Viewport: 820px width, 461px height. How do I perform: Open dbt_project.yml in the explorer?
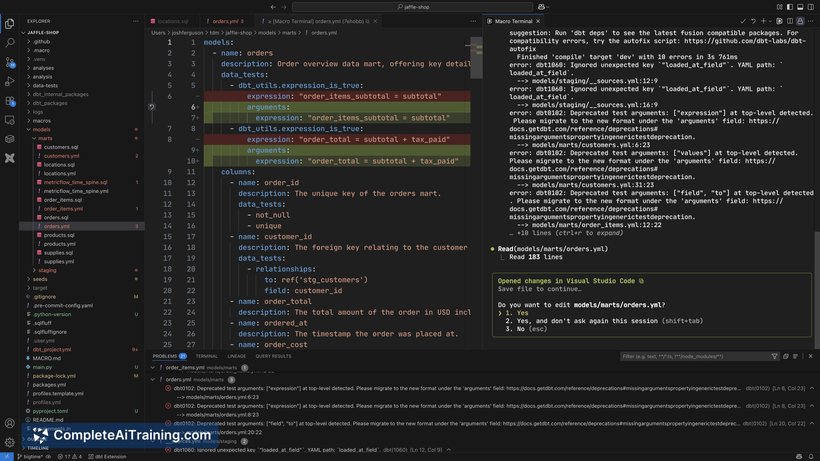click(52, 350)
